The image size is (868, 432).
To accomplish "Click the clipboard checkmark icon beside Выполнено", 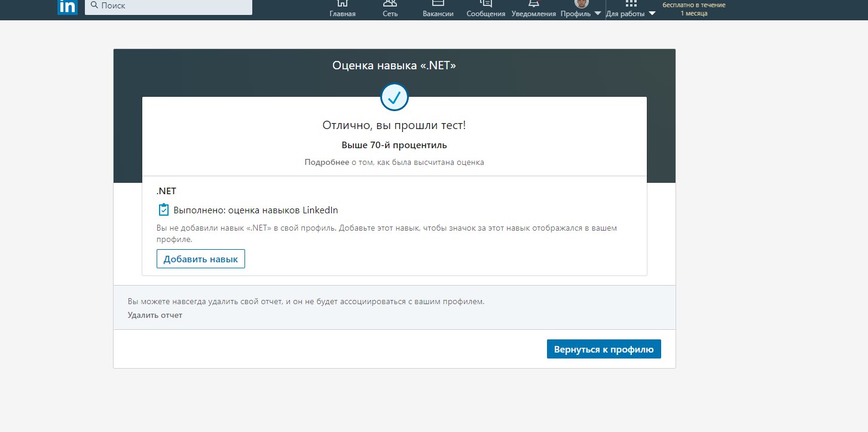I will [163, 210].
